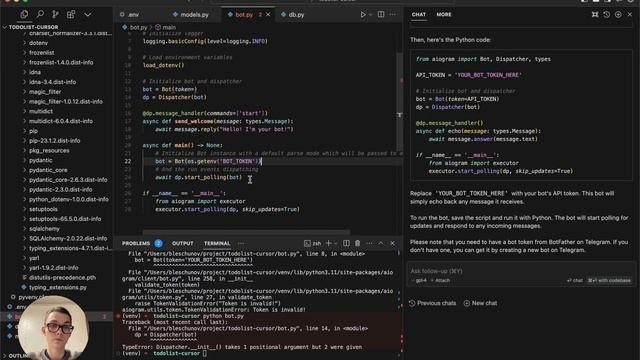Expand the idna folder

tap(35, 72)
